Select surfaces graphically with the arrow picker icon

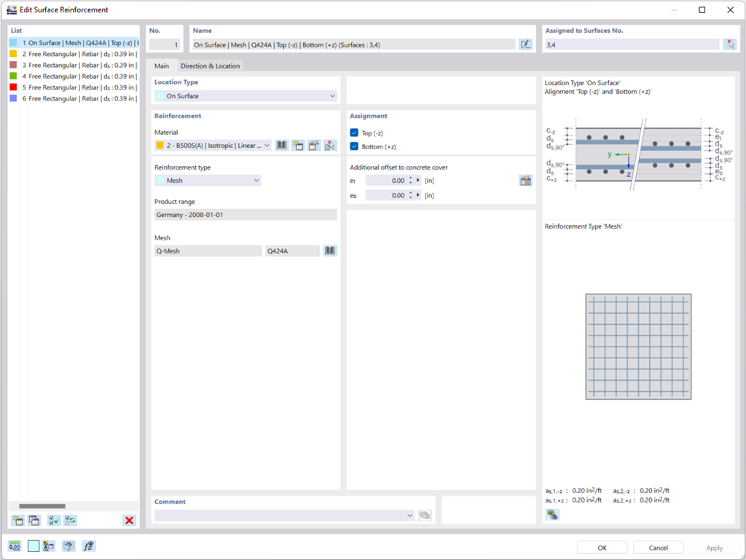click(731, 44)
